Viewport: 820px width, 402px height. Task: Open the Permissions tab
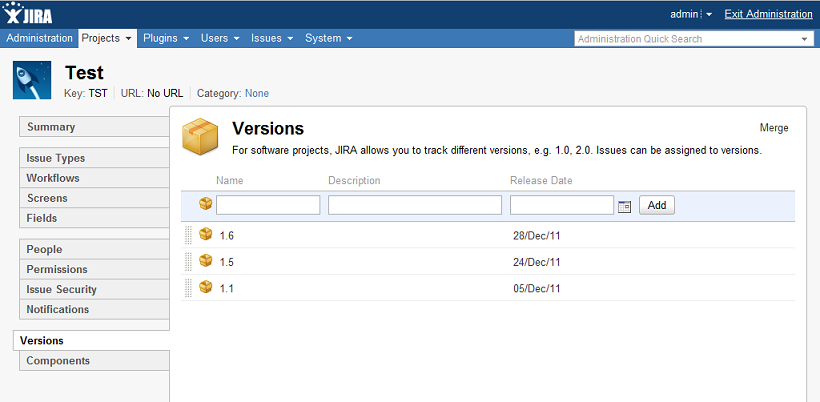94,269
